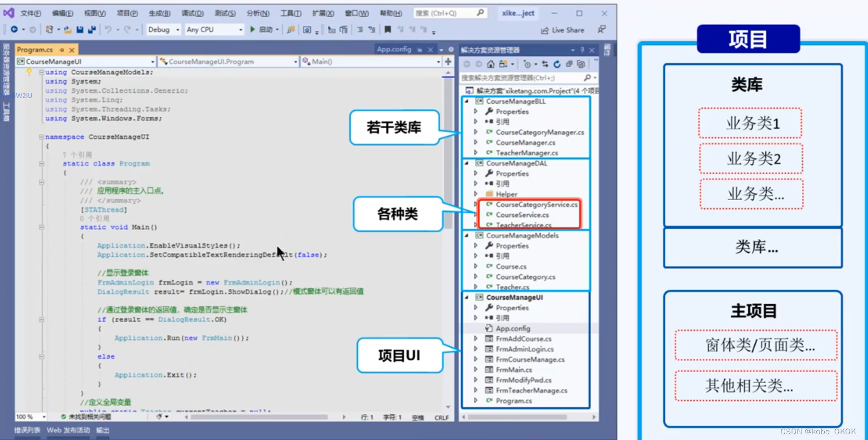This screenshot has height=440, width=868.
Task: Click the Redo arrow icon
Action: pos(128,30)
